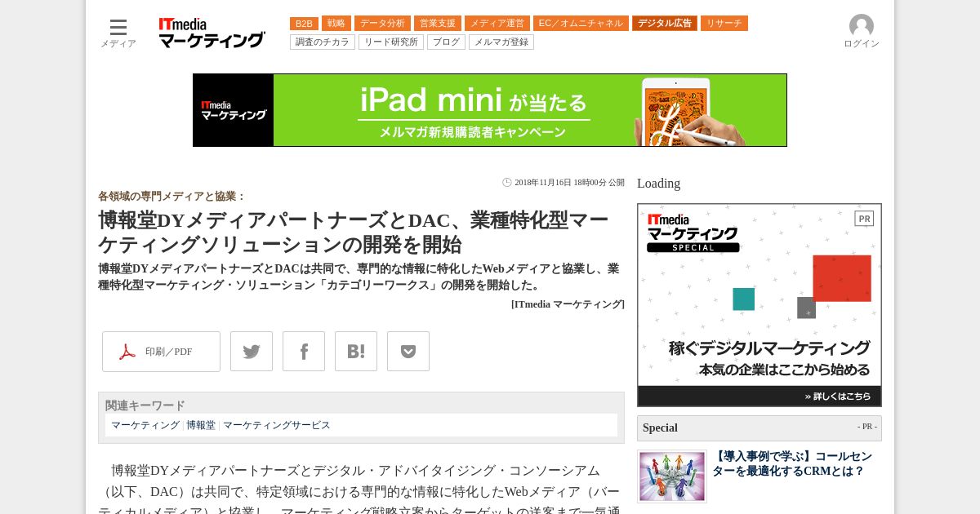Share the article on Twitter
The width and height of the screenshot is (980, 514).
[252, 352]
